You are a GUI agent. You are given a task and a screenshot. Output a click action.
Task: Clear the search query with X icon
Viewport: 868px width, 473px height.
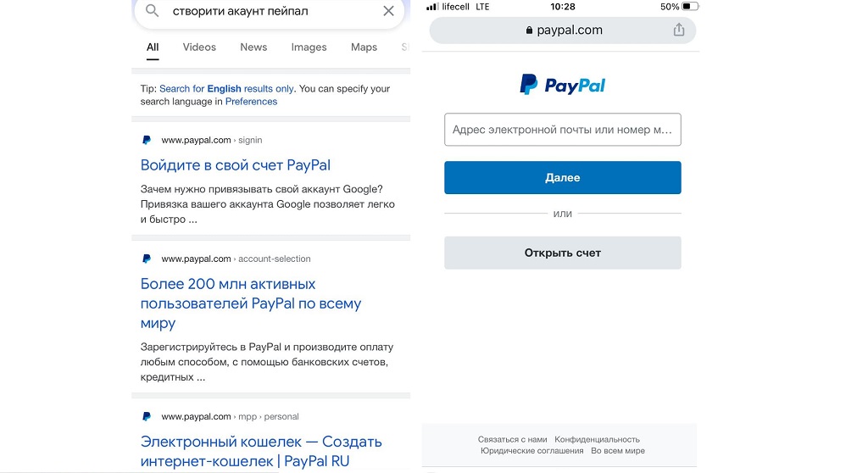pos(388,11)
